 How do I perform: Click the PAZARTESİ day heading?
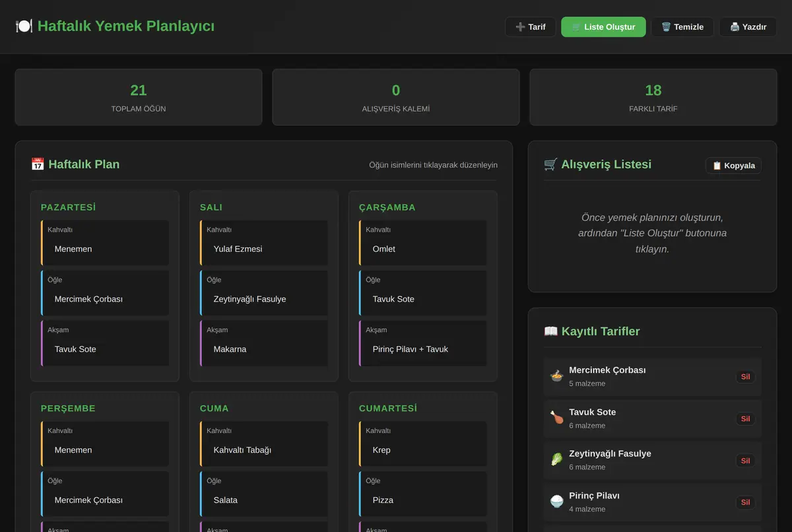tap(68, 207)
